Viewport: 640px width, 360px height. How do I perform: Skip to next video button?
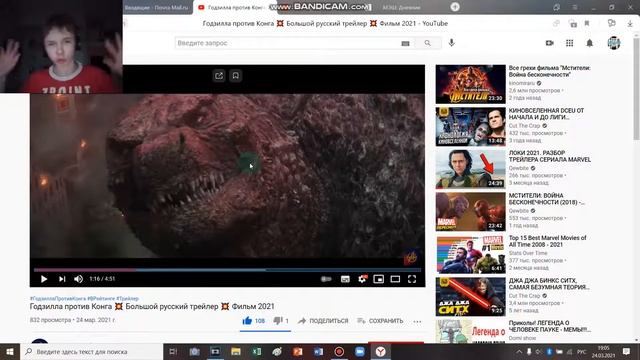(x=62, y=279)
